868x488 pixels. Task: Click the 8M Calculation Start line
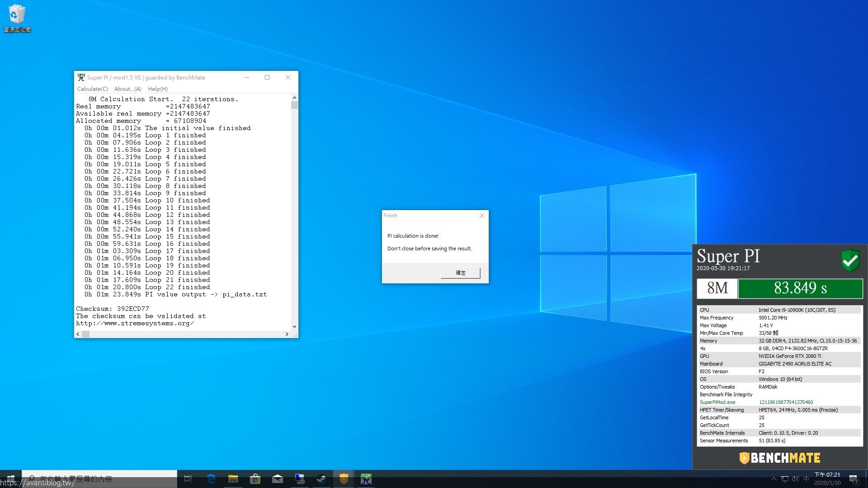click(163, 99)
